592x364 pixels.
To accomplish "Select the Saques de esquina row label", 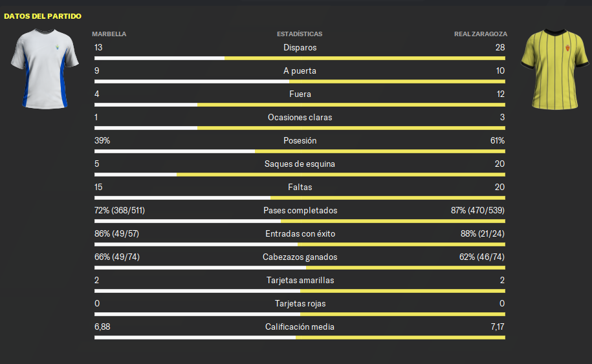I will (x=300, y=164).
